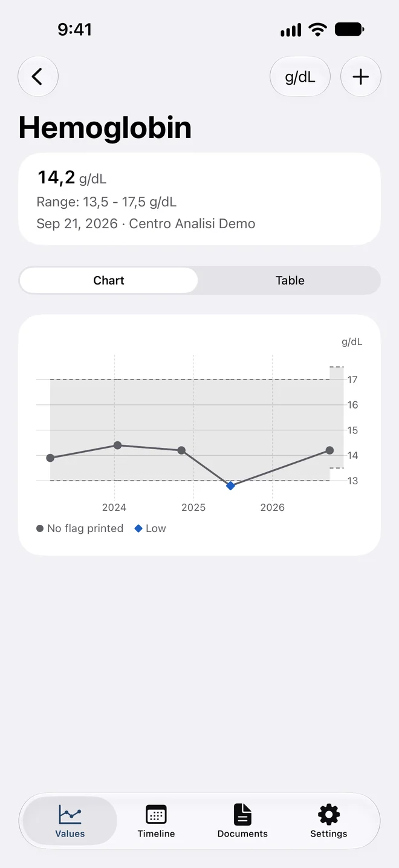Open the Documents file icon
Screen dimensions: 399x868
[242, 814]
